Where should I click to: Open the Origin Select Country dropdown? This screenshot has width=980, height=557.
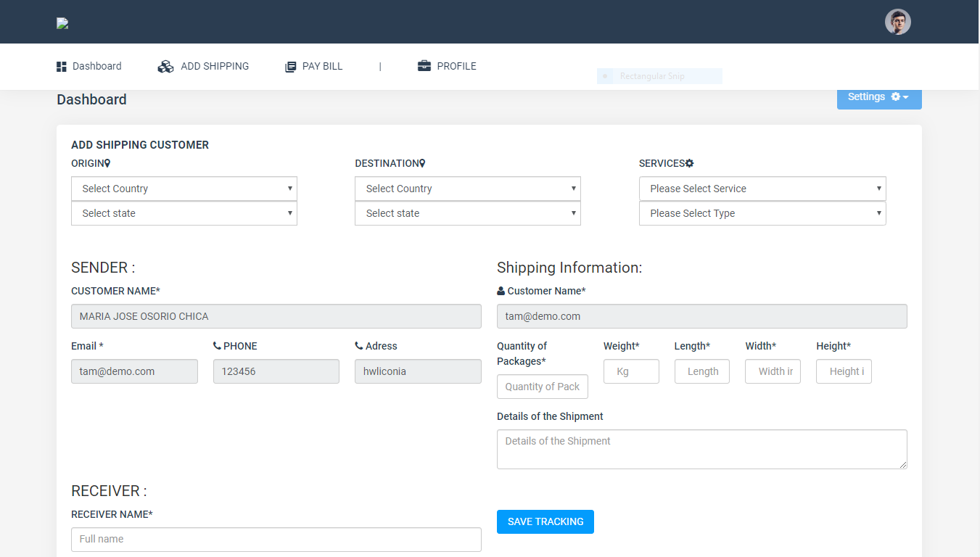coord(184,189)
